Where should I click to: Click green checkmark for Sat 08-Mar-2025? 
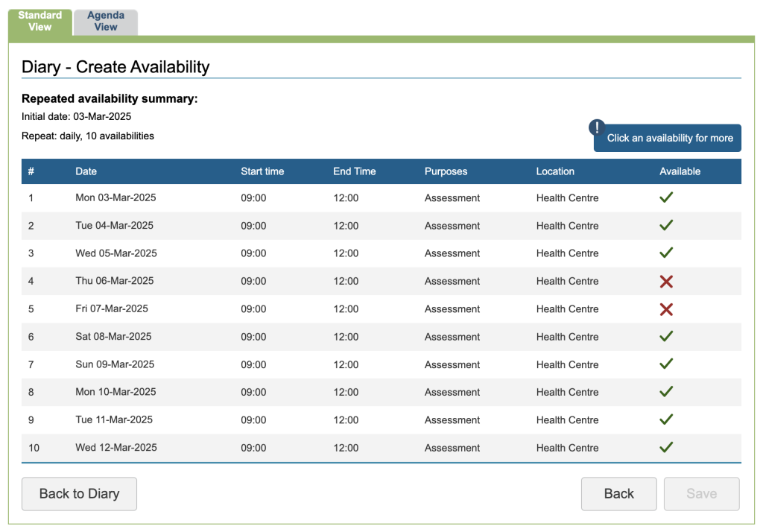click(x=666, y=337)
